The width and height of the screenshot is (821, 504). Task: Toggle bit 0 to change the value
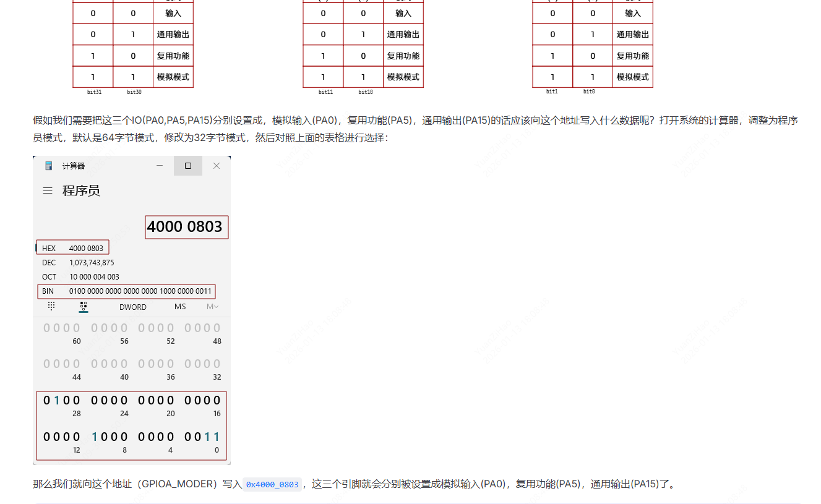(x=218, y=436)
